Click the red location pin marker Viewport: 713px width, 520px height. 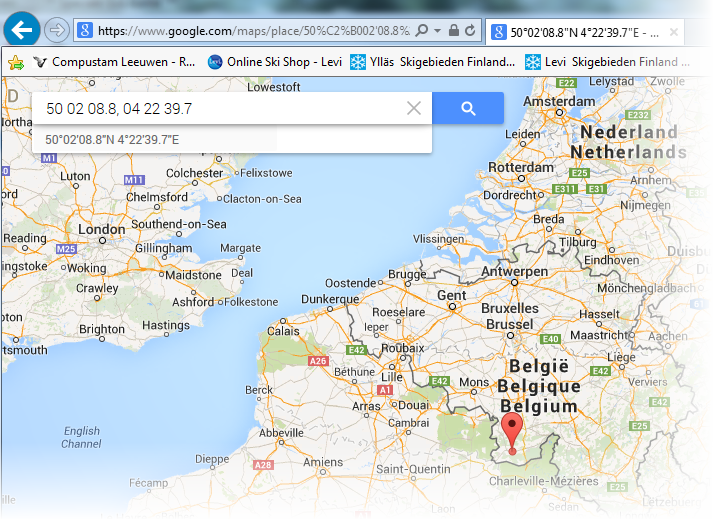pos(512,434)
